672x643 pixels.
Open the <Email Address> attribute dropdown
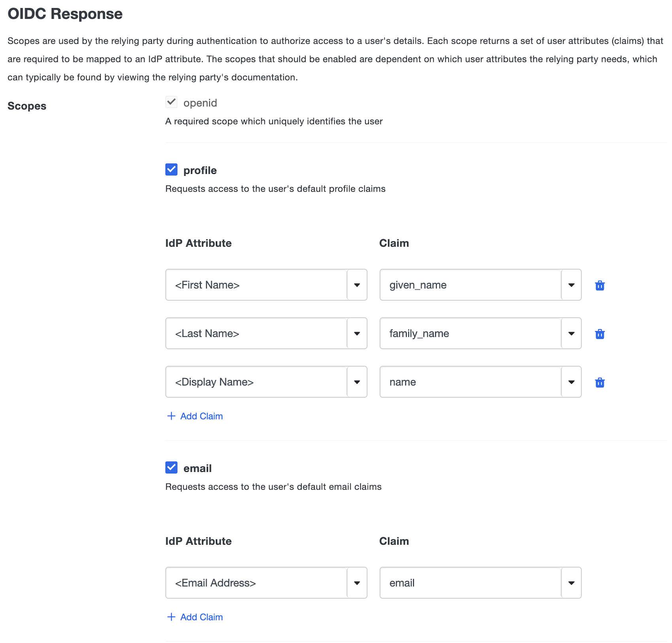[357, 583]
